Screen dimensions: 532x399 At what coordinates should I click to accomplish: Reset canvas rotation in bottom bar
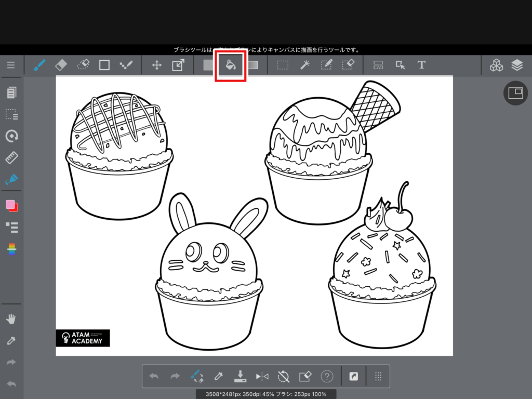point(283,376)
